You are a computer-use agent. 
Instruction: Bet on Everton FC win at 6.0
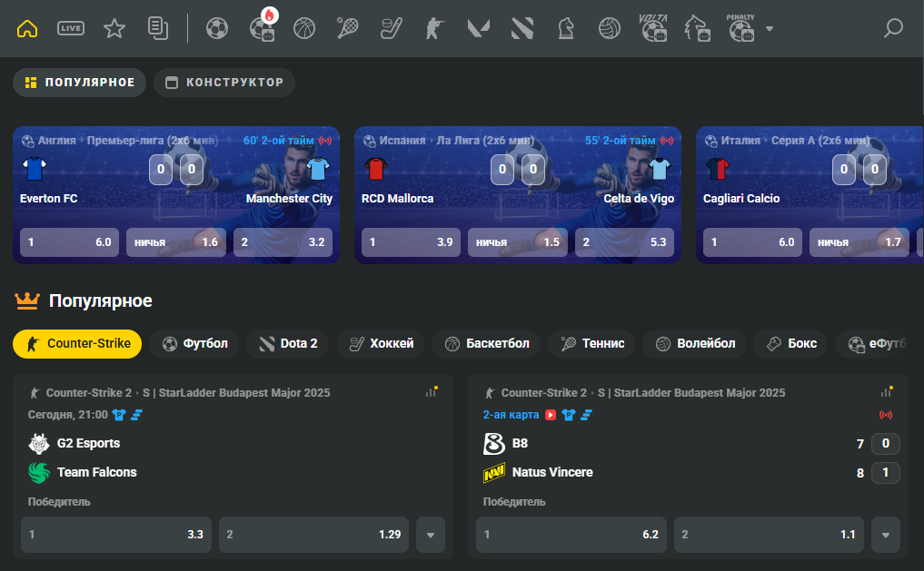pos(70,242)
